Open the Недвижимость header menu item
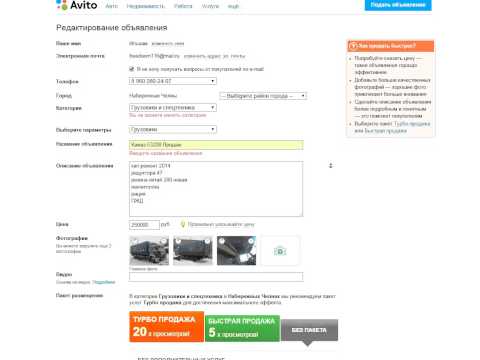Image resolution: width=480 pixels, height=360 pixels. tap(146, 6)
